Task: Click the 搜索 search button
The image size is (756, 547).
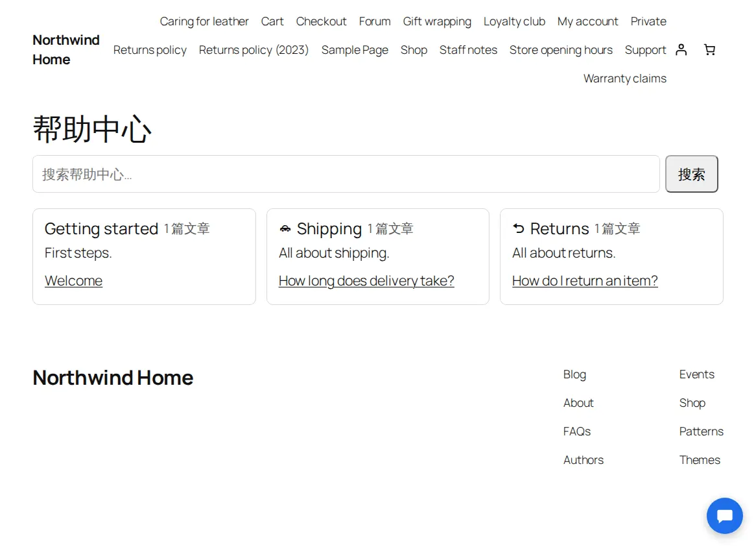Action: (x=691, y=174)
